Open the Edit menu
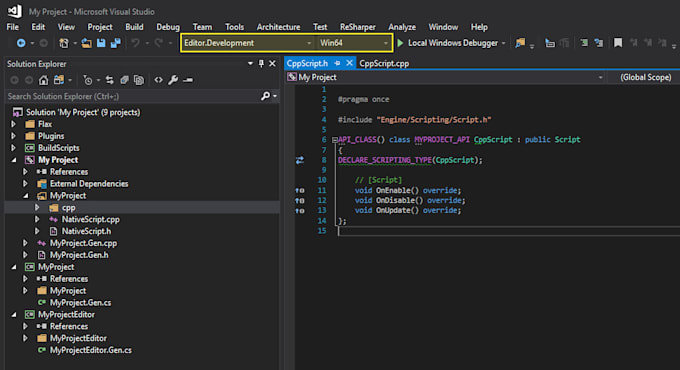This screenshot has height=370, width=680. 38,27
